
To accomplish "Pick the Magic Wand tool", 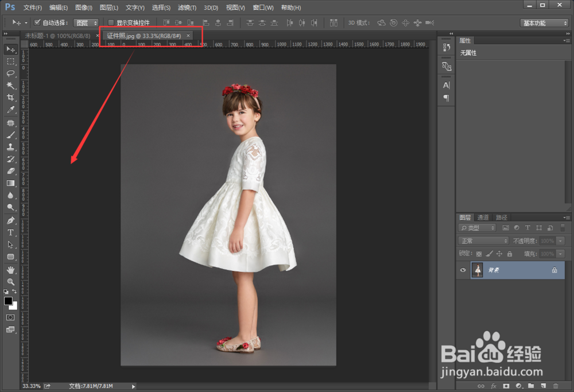I will click(10, 86).
